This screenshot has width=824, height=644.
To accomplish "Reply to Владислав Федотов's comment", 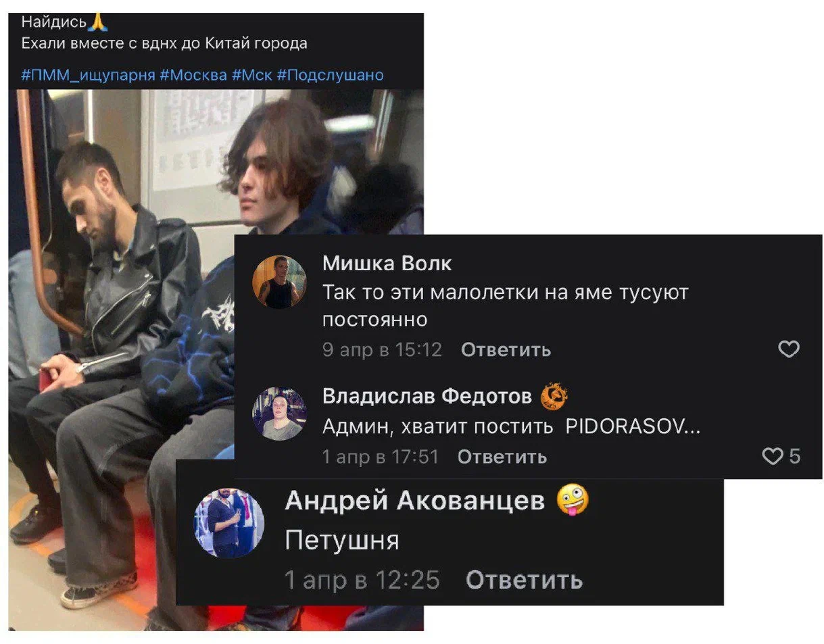I will [x=502, y=457].
